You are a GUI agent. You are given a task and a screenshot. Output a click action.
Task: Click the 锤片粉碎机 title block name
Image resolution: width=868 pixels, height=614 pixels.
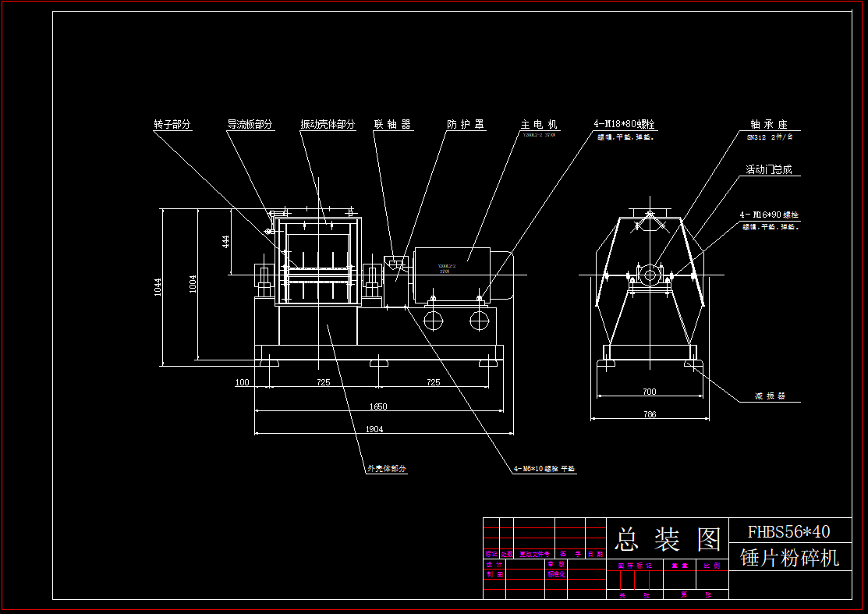[x=789, y=558]
